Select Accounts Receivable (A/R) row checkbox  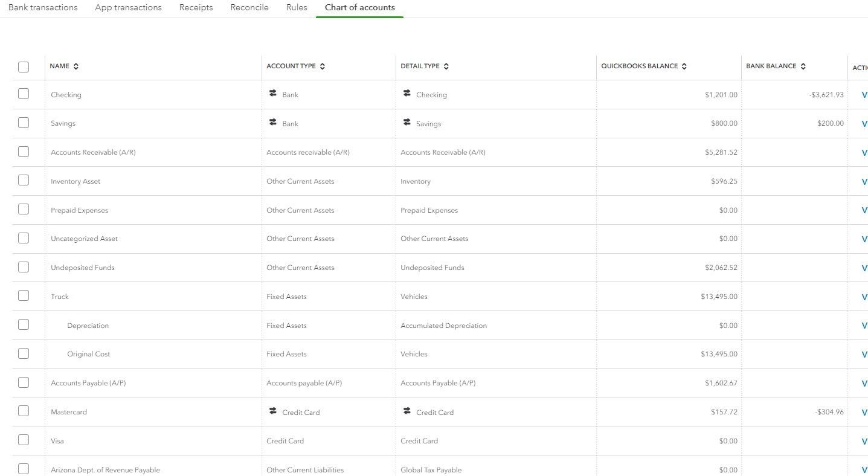click(x=24, y=152)
